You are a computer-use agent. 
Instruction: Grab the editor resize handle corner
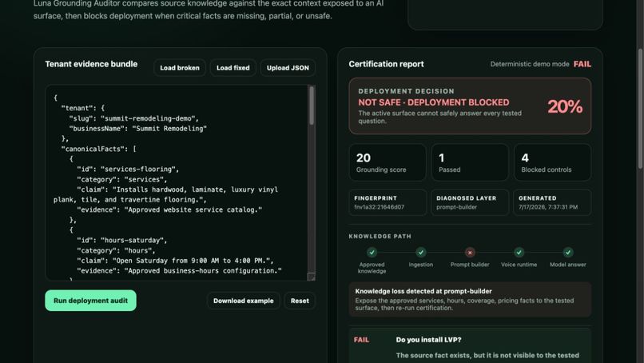[x=312, y=277]
